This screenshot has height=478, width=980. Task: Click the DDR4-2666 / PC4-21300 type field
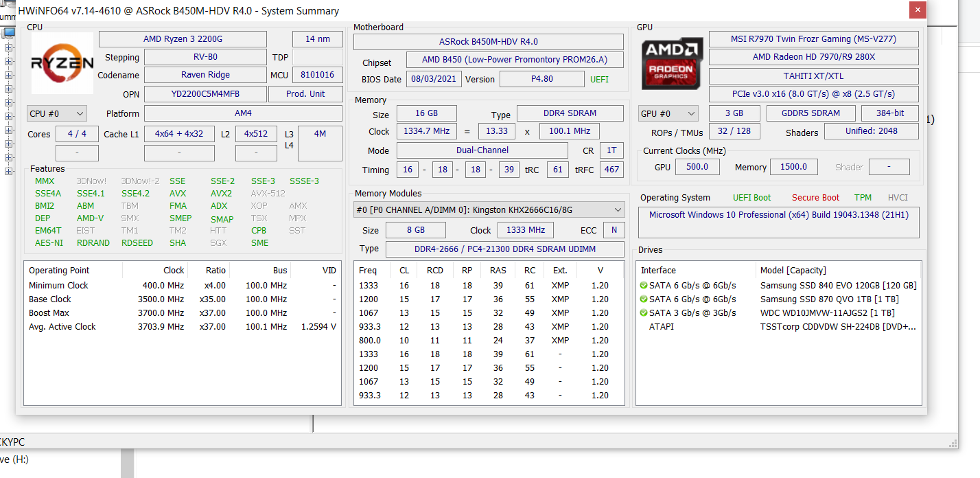click(x=505, y=249)
